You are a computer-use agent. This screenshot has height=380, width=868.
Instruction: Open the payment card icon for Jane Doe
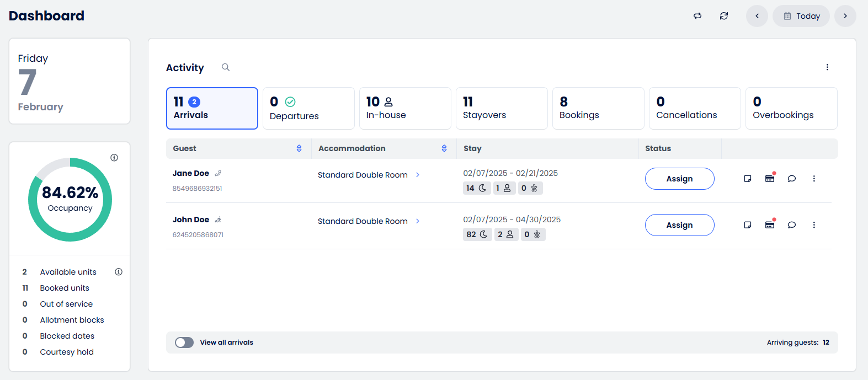[x=770, y=178]
